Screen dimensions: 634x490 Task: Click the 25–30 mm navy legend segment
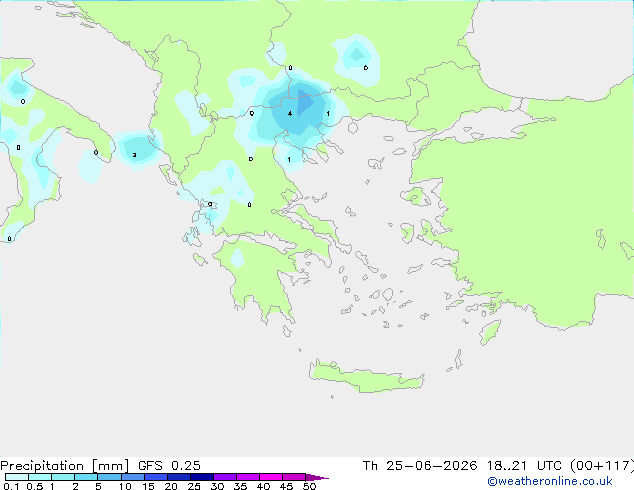(201, 477)
